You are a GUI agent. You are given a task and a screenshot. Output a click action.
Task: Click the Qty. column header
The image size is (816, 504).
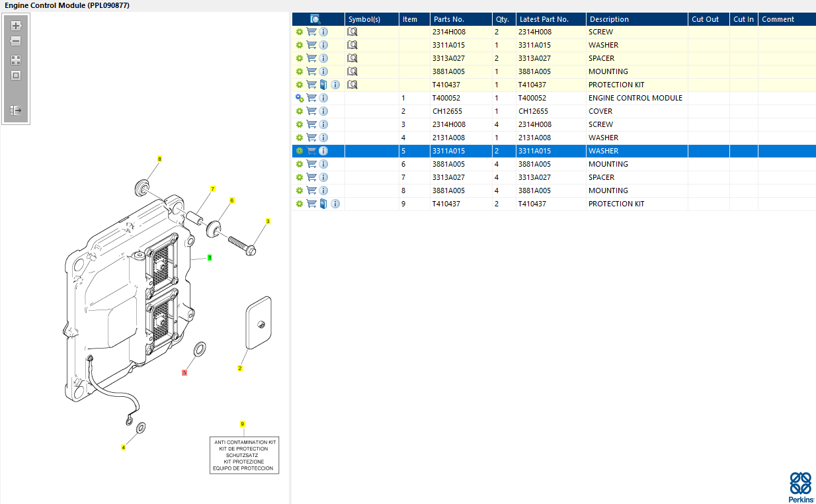pos(503,19)
